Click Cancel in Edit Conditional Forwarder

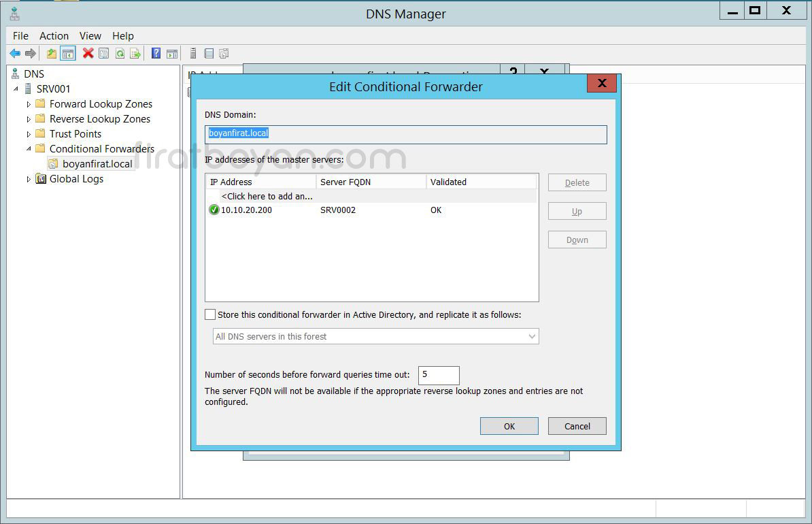[x=577, y=426]
